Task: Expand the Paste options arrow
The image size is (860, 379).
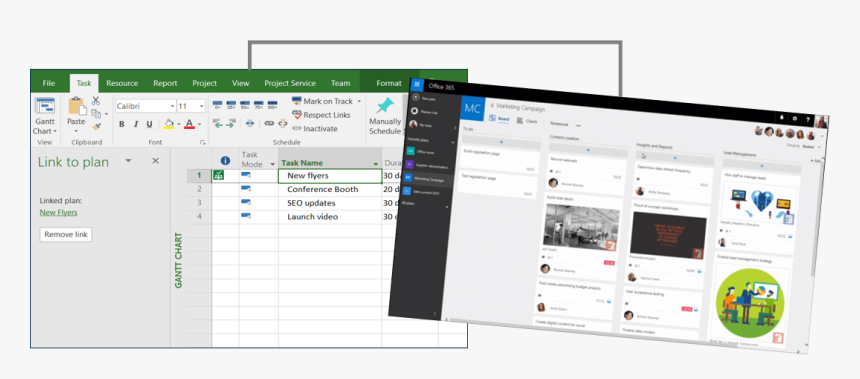Action: [x=76, y=131]
